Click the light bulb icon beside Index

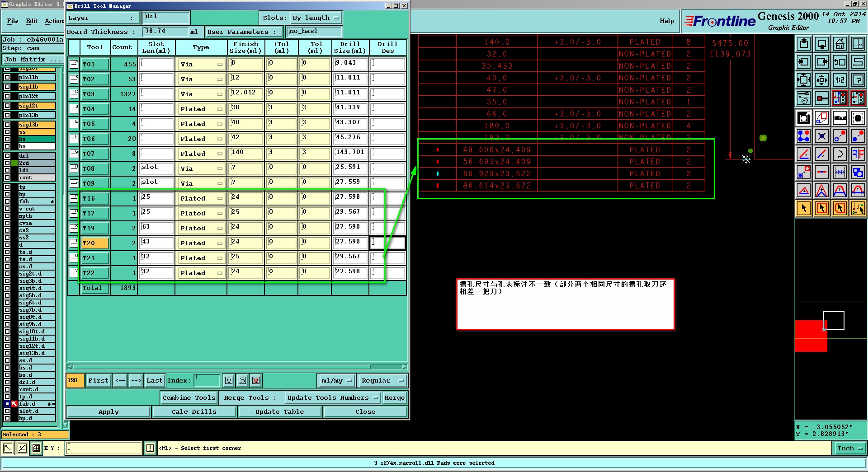(229, 380)
